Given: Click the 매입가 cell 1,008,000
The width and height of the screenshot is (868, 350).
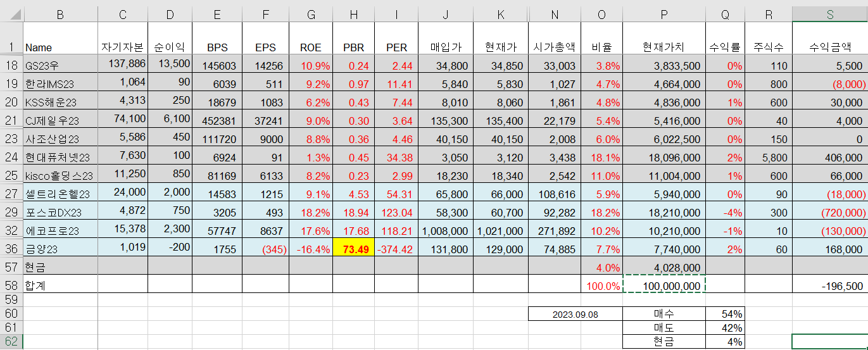Looking at the screenshot, I should click(446, 230).
